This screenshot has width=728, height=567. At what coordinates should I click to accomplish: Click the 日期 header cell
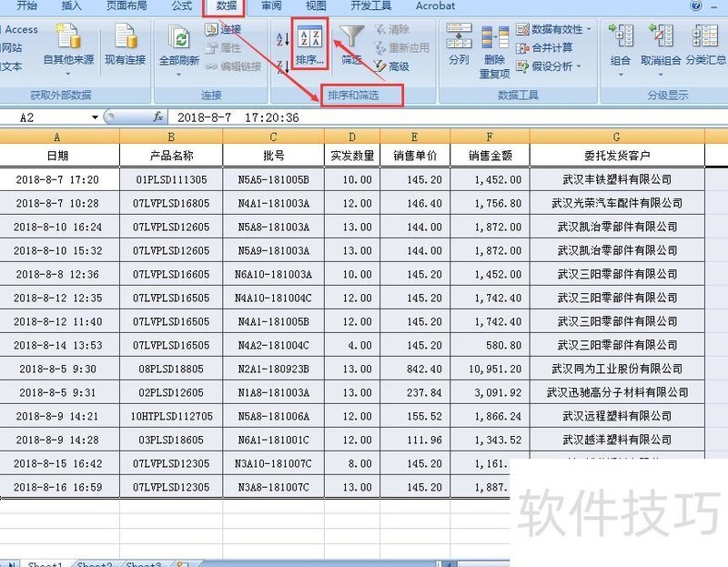click(x=57, y=156)
